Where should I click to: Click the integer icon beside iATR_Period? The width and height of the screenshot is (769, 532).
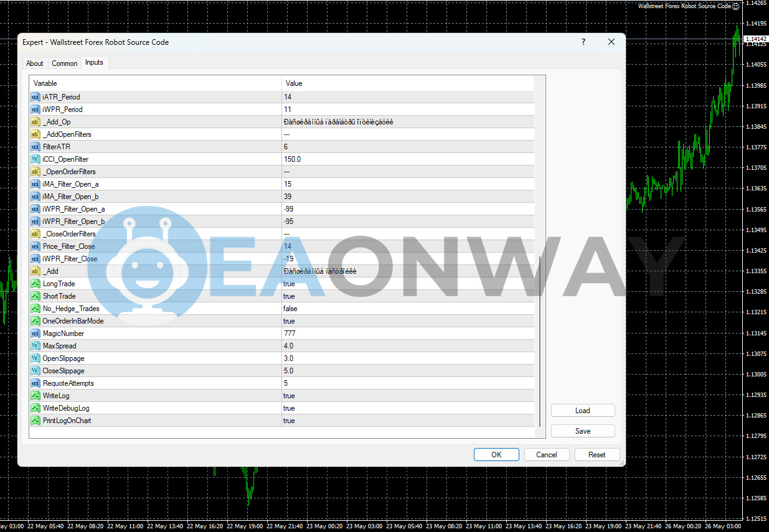pos(35,97)
